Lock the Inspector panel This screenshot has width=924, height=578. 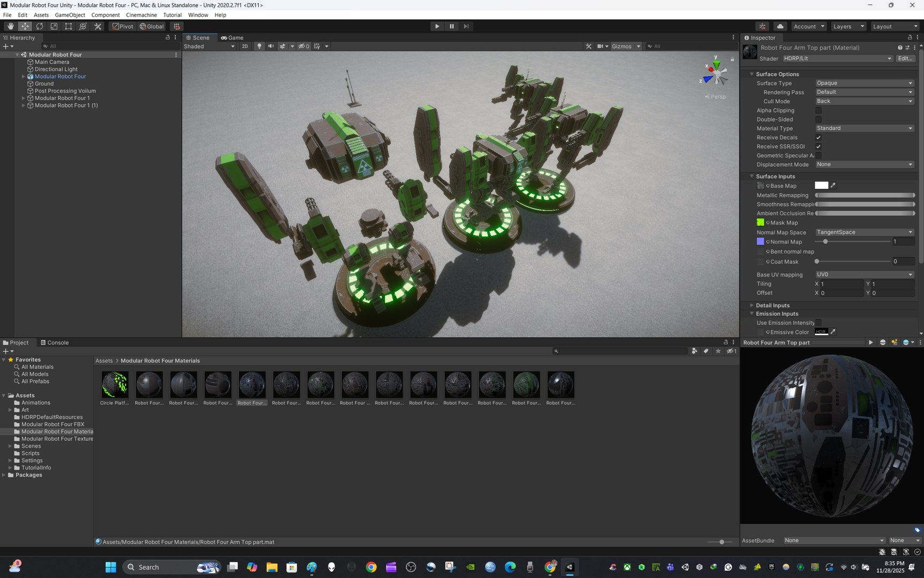(x=910, y=37)
